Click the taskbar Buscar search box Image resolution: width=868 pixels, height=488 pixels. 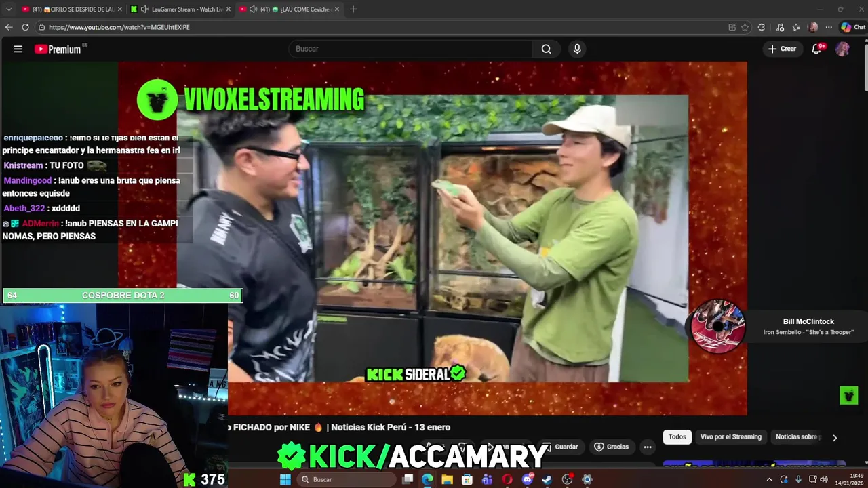pyautogui.click(x=346, y=479)
